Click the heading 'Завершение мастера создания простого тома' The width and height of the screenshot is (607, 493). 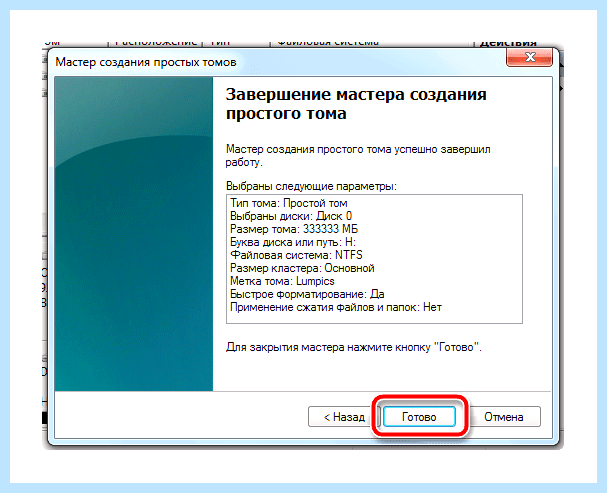(356, 104)
